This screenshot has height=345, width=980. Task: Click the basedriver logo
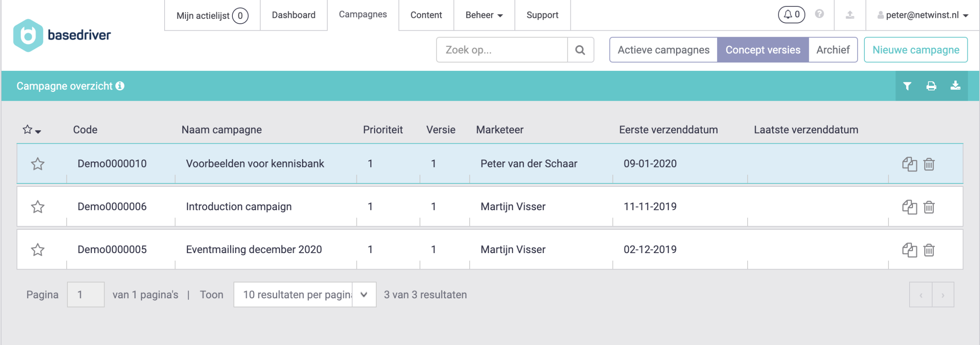pyautogui.click(x=62, y=35)
